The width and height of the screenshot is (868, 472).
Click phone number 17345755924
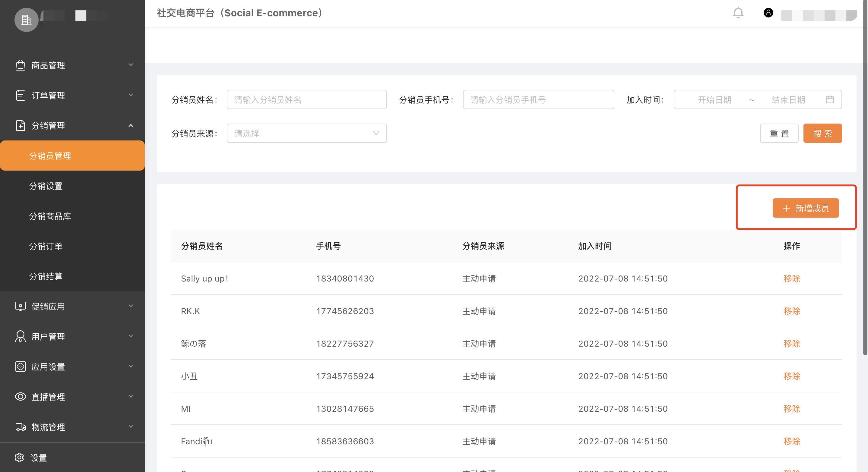[x=345, y=376]
